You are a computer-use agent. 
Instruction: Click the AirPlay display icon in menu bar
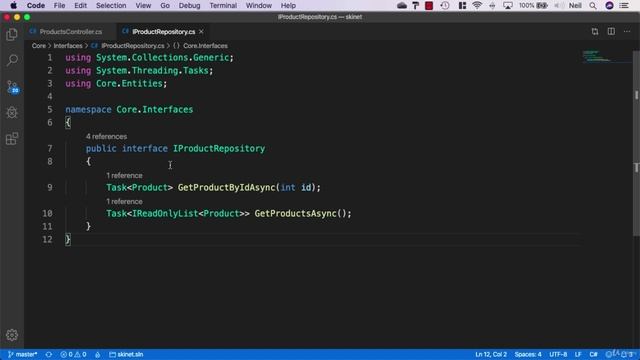point(508,5)
